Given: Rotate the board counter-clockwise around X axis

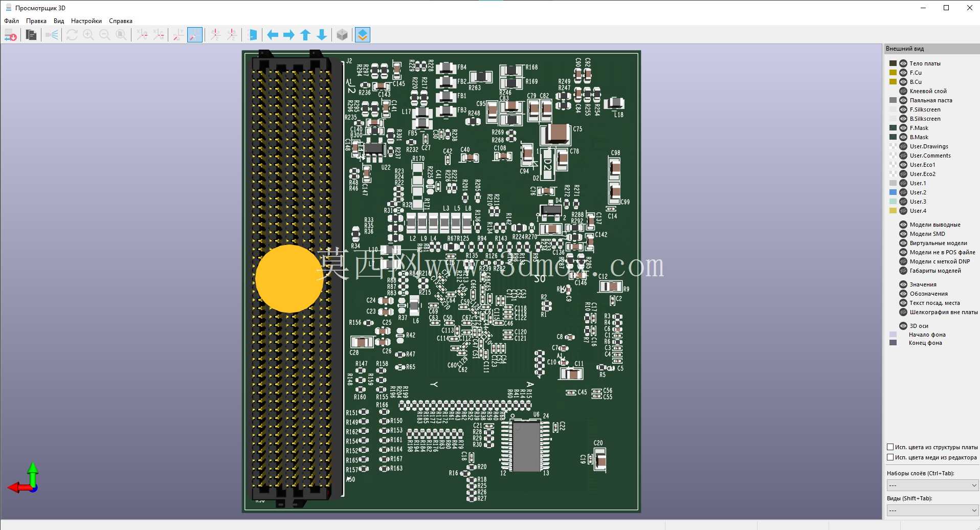Looking at the screenshot, I should (159, 35).
